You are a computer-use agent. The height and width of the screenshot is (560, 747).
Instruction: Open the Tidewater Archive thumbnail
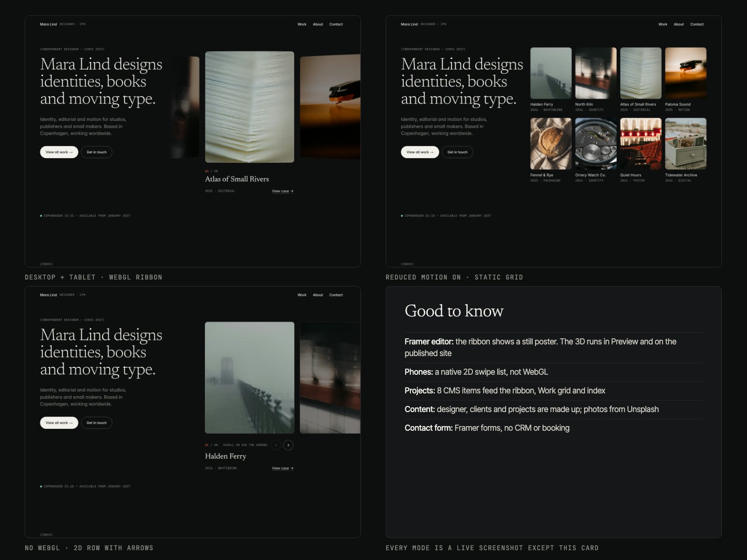click(686, 144)
